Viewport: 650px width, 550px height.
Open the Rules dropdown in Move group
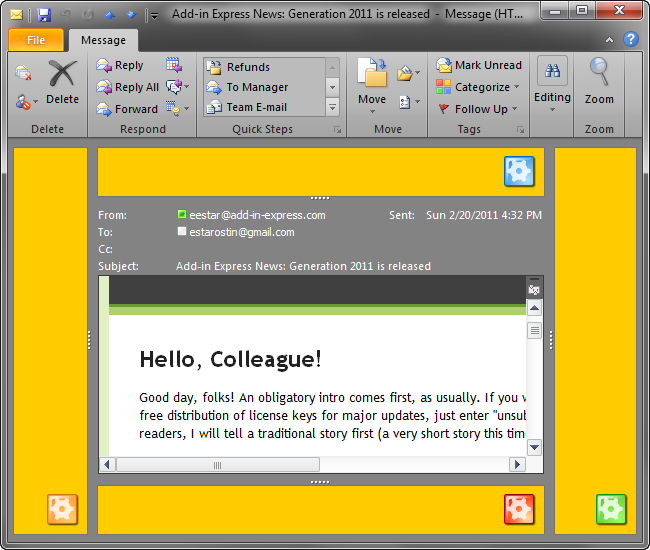(x=408, y=73)
